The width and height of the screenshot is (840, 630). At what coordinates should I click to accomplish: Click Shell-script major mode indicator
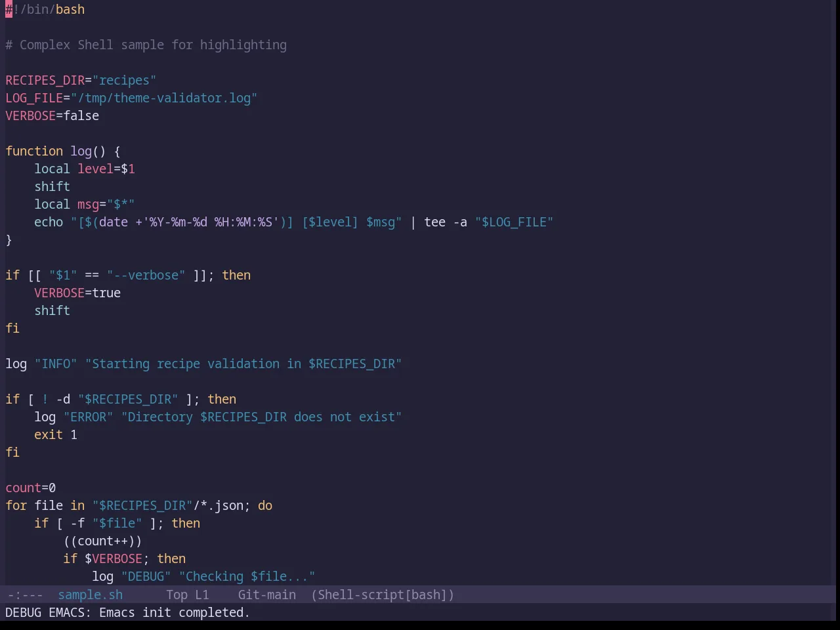(x=383, y=595)
